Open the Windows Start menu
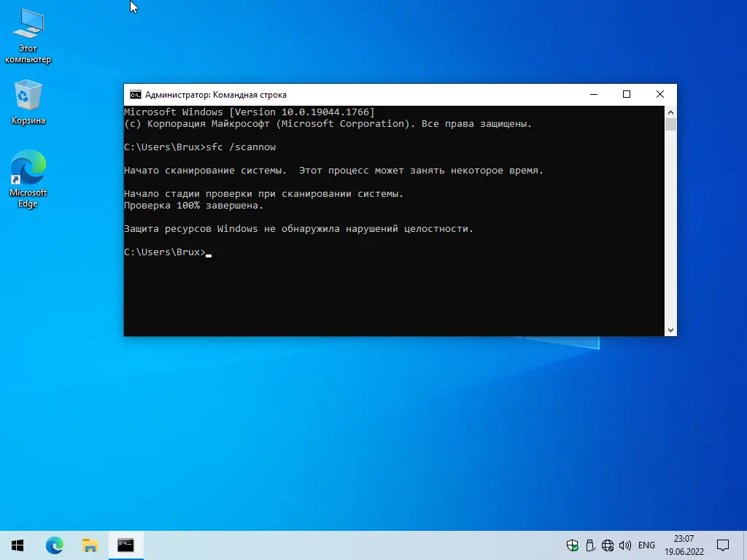 (x=18, y=545)
